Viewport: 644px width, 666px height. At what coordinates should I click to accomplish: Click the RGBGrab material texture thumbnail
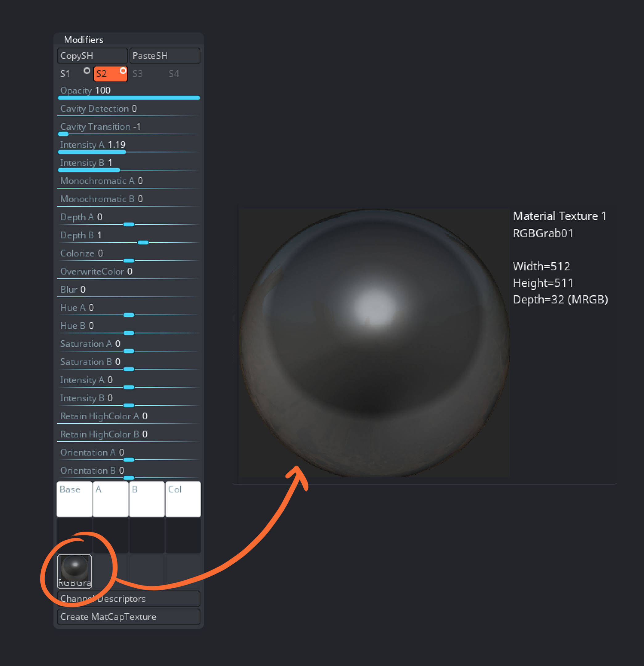[74, 571]
